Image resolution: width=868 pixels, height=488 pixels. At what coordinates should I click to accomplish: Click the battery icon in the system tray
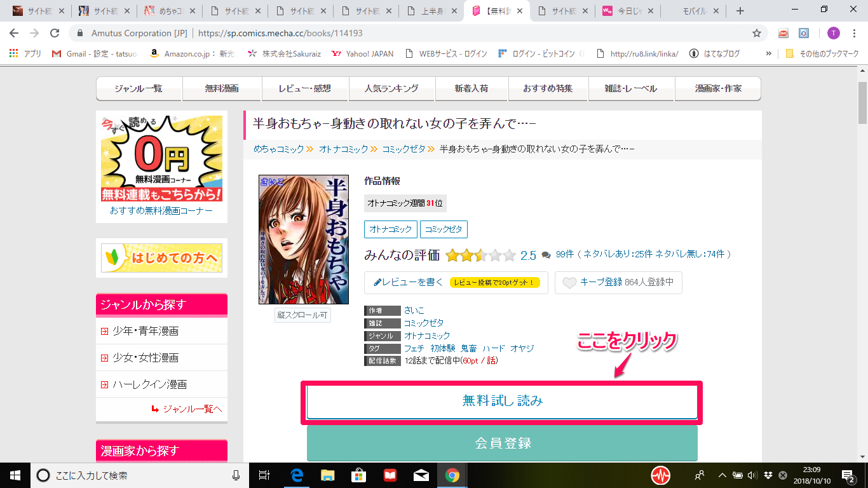[x=738, y=475]
